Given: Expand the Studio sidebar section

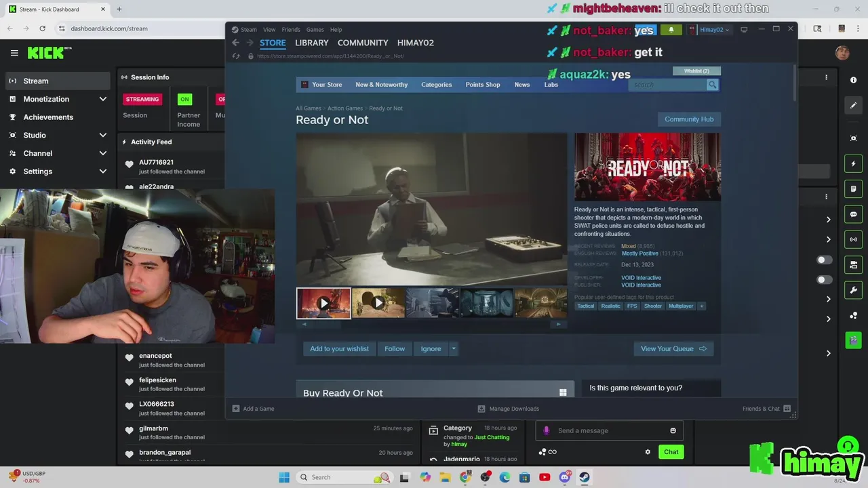Looking at the screenshot, I should [x=103, y=135].
